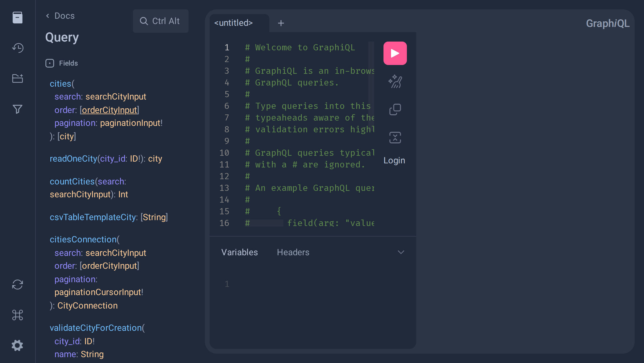Go back to Docs
Screen dimensions: 644x363
[60, 16]
